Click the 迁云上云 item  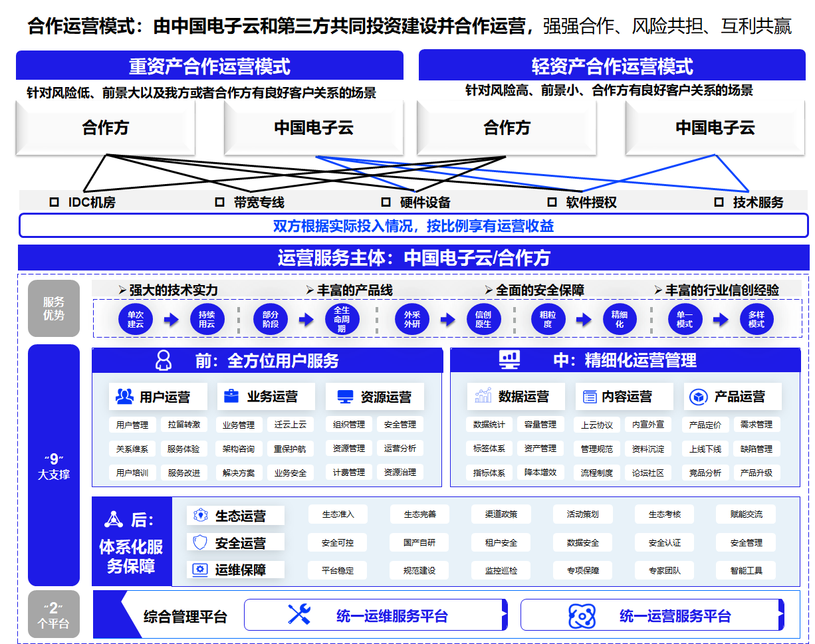point(291,424)
